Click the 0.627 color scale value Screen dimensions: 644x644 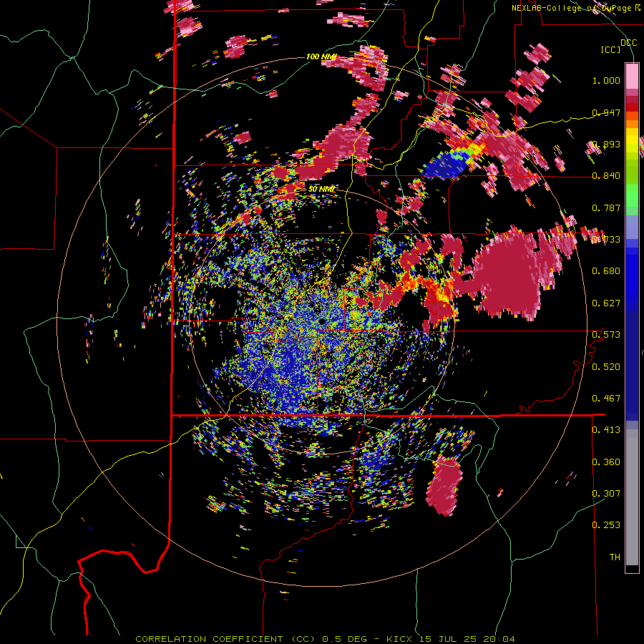[606, 303]
